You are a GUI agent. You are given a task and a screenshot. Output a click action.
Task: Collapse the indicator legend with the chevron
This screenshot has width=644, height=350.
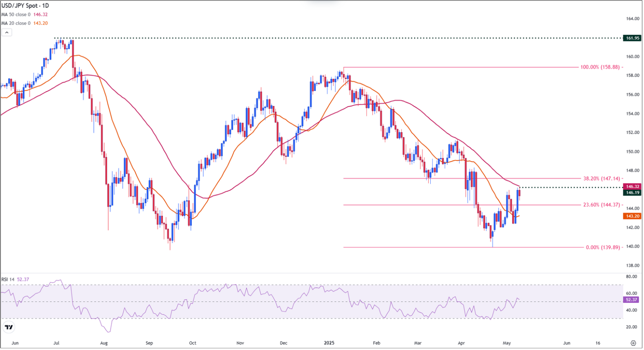coord(7,32)
